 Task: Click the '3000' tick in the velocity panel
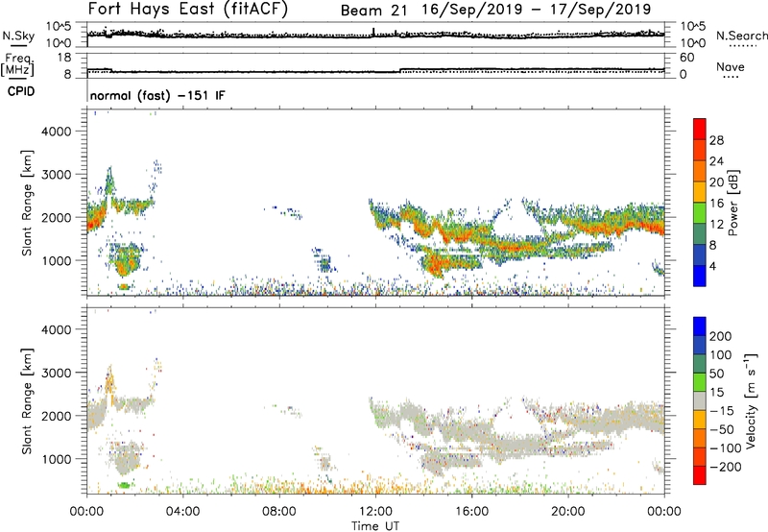point(57,373)
